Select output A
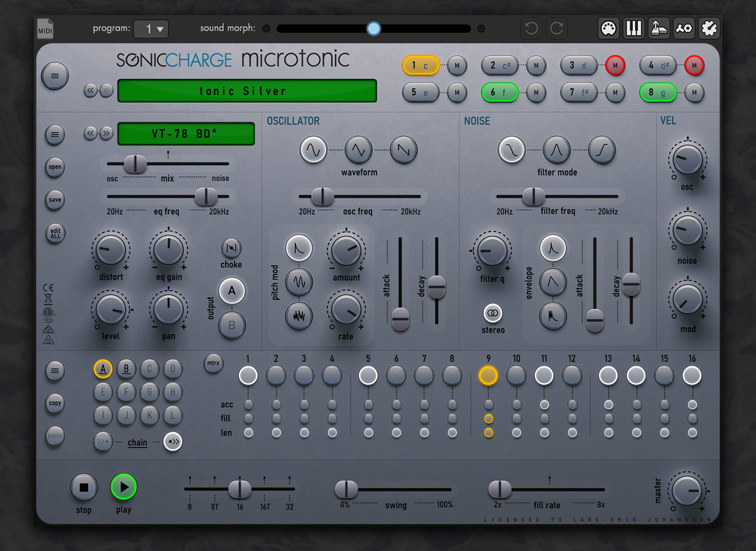 tap(232, 291)
